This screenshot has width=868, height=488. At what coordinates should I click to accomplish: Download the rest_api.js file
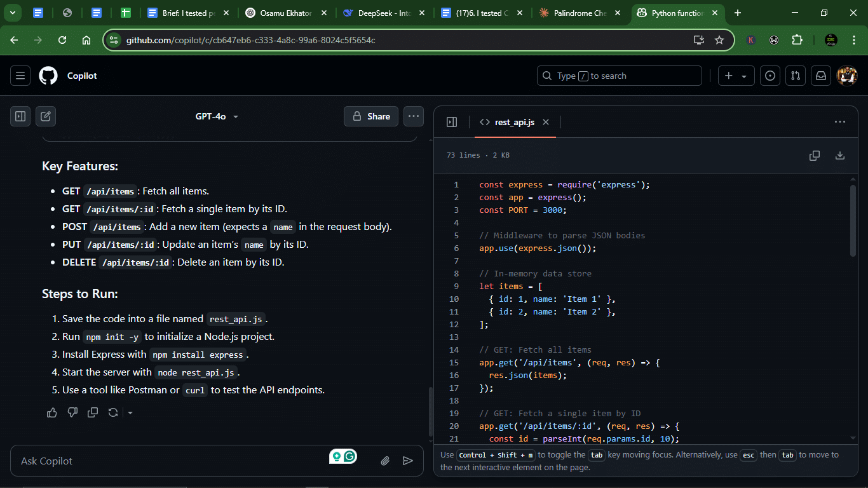click(840, 156)
